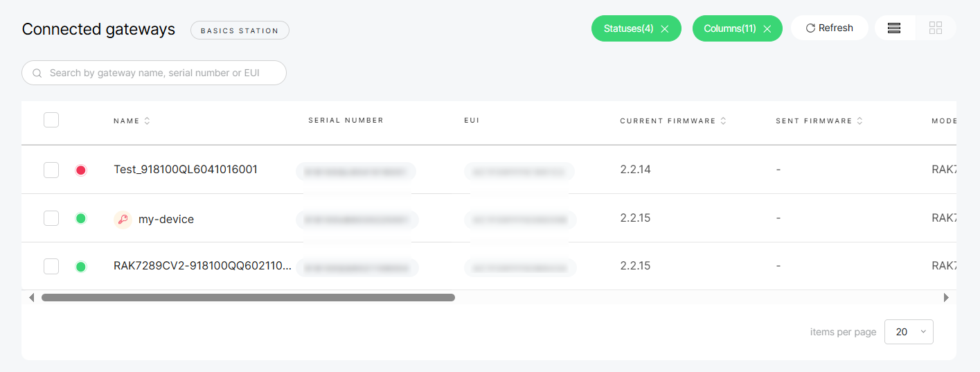Viewport: 980px width, 372px height.
Task: Sort by Current Firmware column arrows
Action: pyautogui.click(x=723, y=121)
